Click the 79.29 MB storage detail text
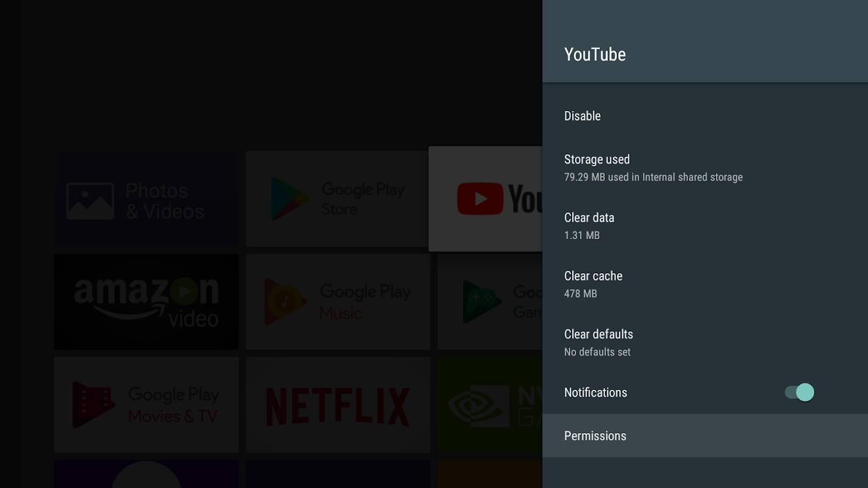This screenshot has height=488, width=868. (x=653, y=178)
